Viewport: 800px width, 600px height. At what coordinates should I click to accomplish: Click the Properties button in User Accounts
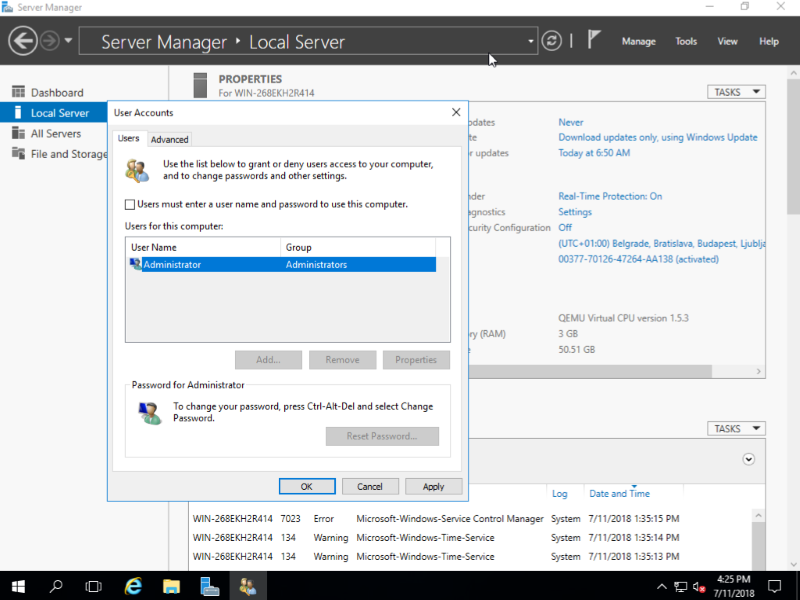click(x=416, y=360)
